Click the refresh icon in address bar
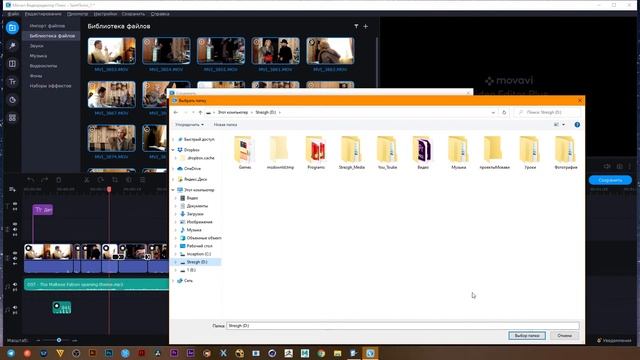The height and width of the screenshot is (360, 640). tap(504, 112)
